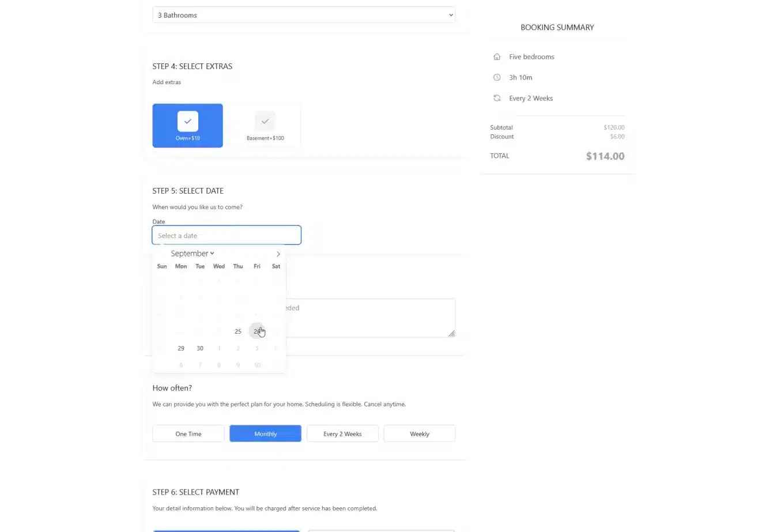This screenshot has height=532, width=777.
Task: Click the house icon beside Five bedrooms
Action: click(x=497, y=56)
